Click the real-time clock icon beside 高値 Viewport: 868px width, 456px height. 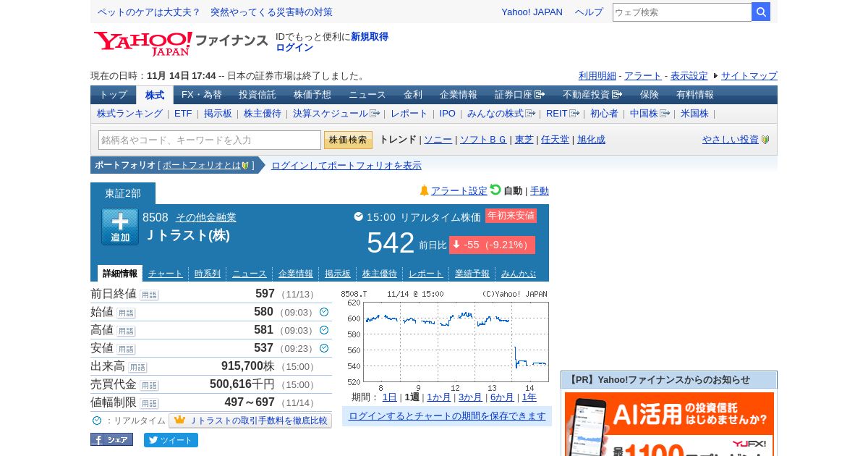[x=324, y=330]
